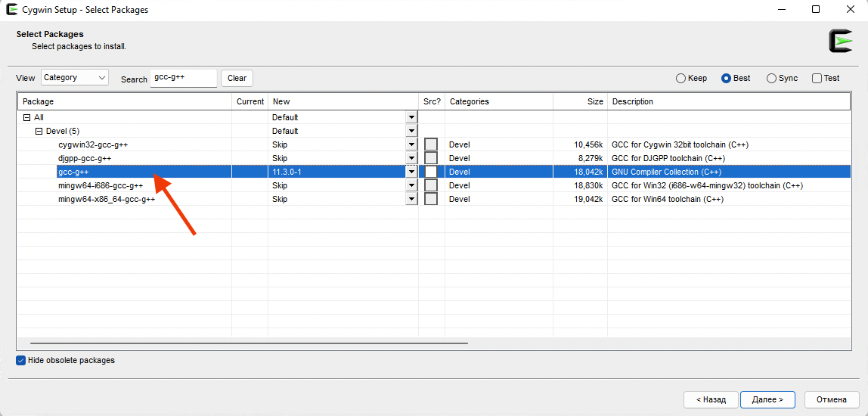Select the Keep radio button
This screenshot has height=416, width=868.
click(681, 78)
